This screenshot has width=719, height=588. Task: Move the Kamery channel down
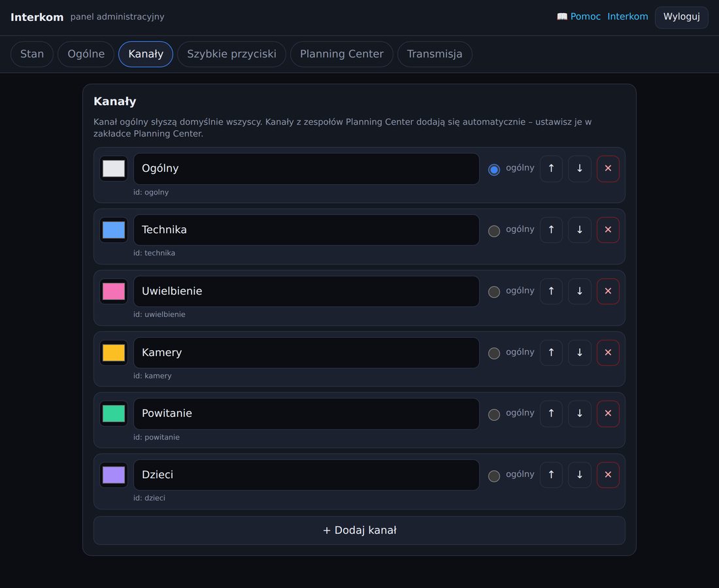[580, 352]
